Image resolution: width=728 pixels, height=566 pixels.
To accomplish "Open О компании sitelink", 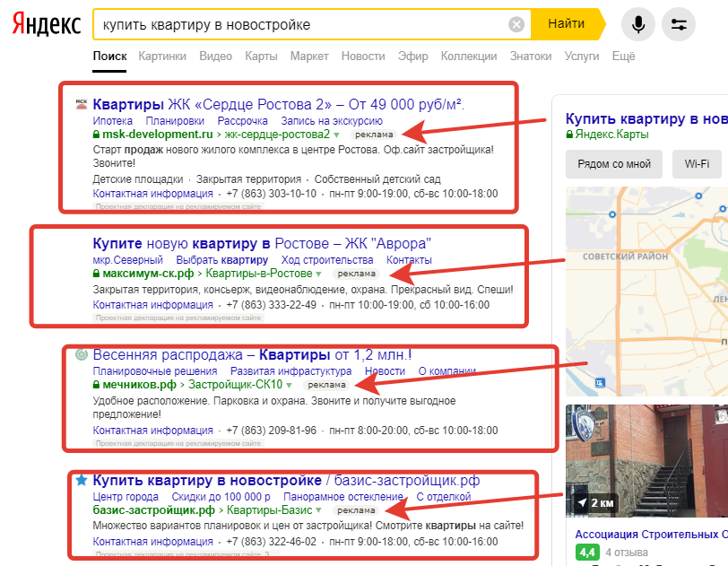I will [x=446, y=371].
